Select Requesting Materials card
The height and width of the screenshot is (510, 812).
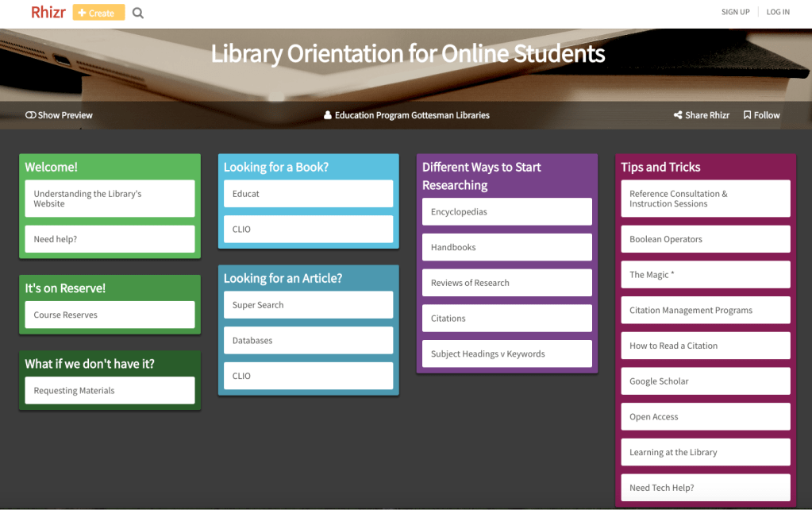point(110,390)
